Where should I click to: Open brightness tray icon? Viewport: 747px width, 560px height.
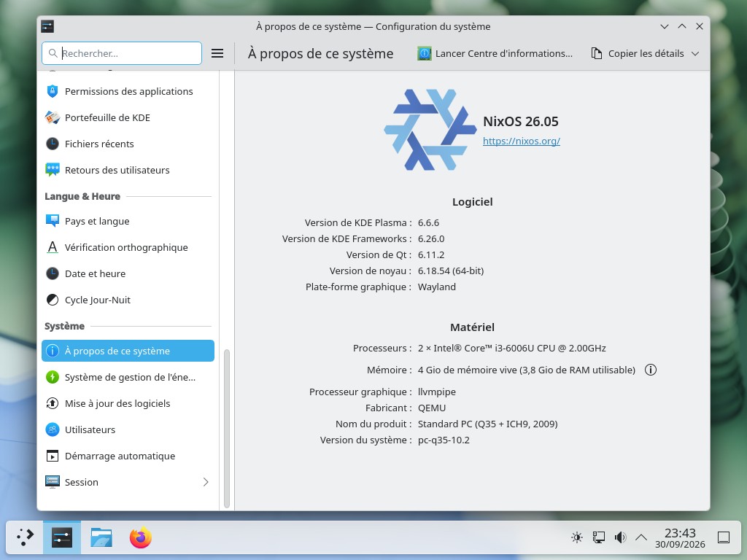[x=577, y=537]
